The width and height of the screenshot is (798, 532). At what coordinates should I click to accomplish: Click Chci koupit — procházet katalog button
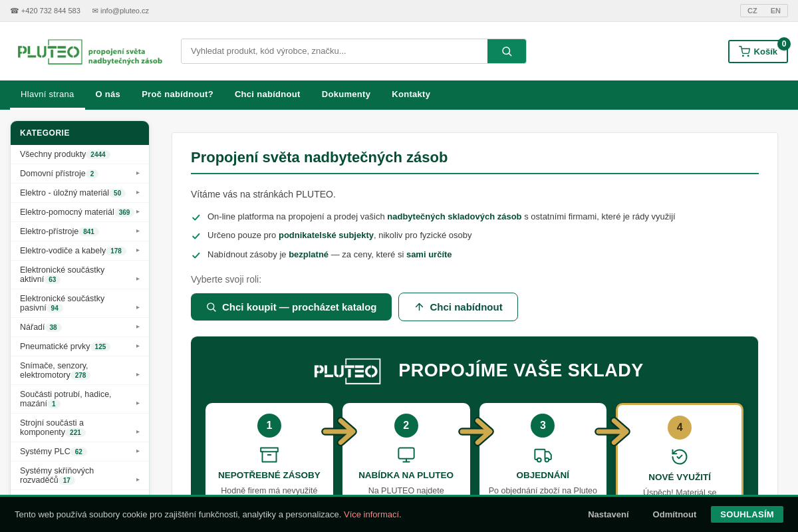(291, 307)
